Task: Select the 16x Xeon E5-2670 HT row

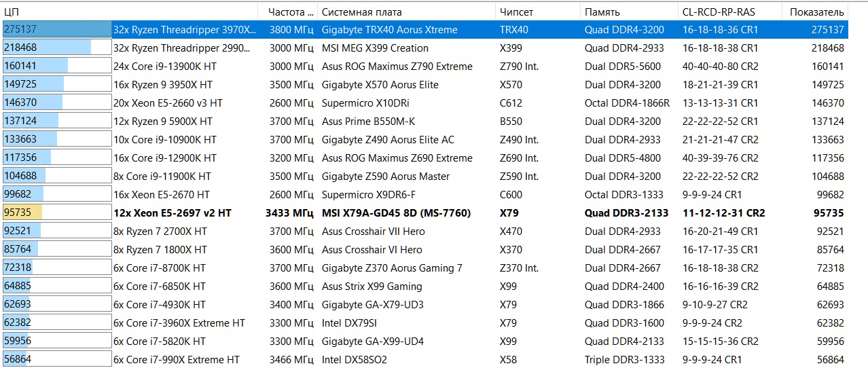Action: coord(424,195)
